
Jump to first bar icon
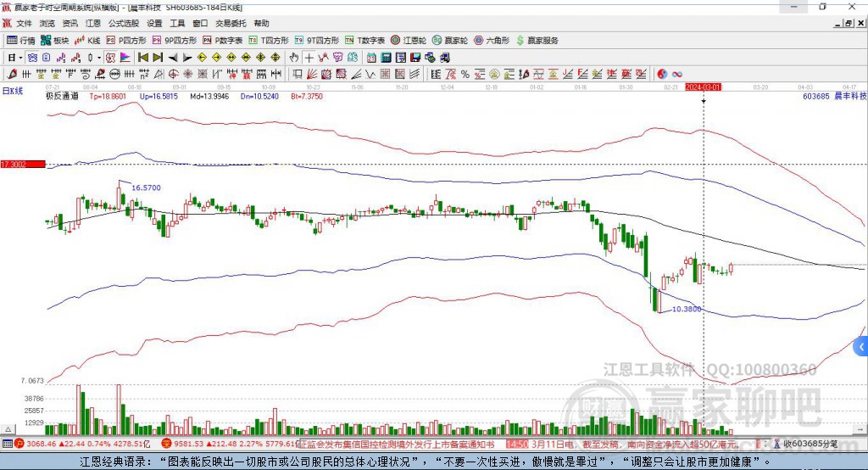[x=142, y=58]
